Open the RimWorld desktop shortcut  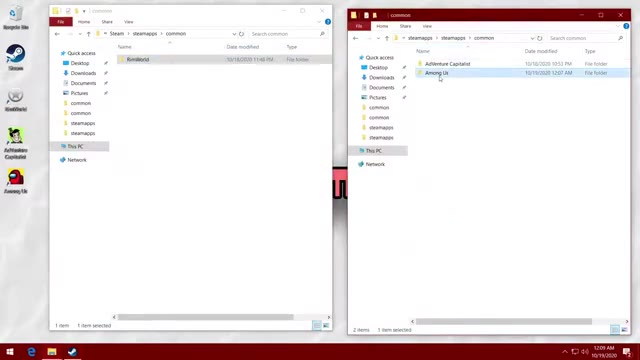(16, 100)
